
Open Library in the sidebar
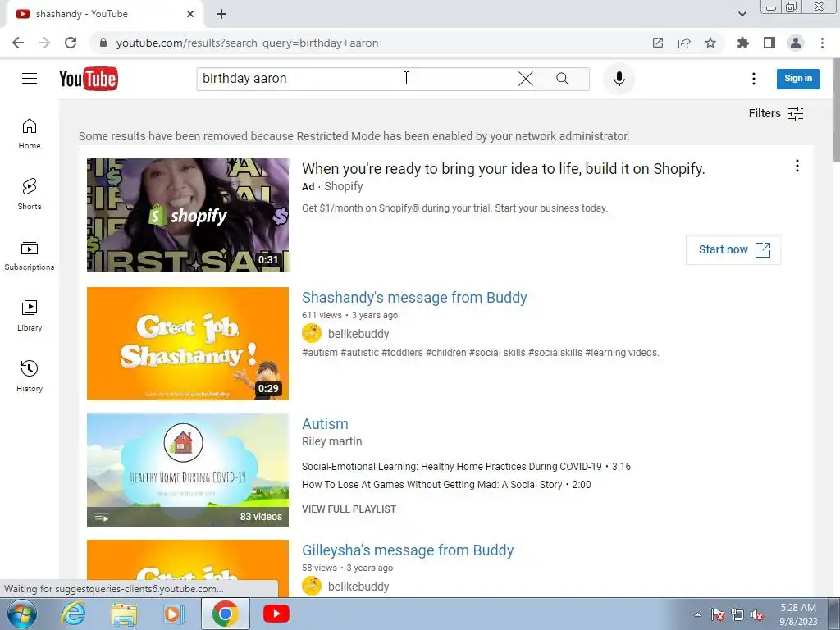[x=30, y=316]
